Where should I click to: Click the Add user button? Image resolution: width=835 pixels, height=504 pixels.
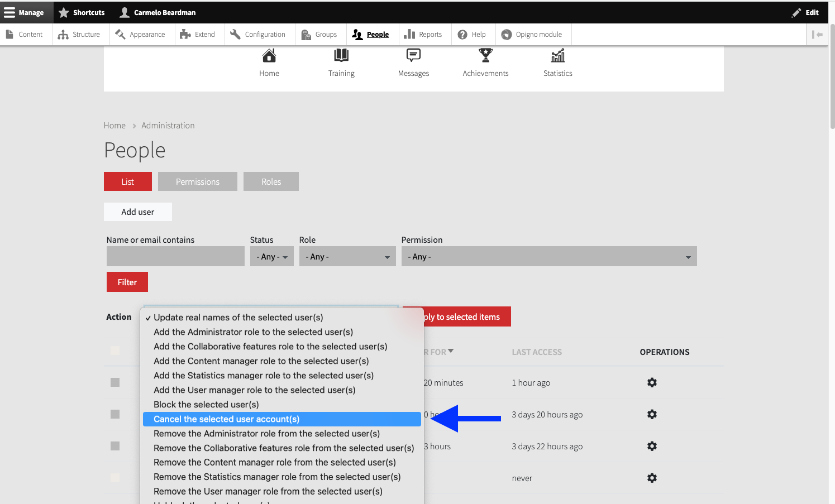pos(138,212)
